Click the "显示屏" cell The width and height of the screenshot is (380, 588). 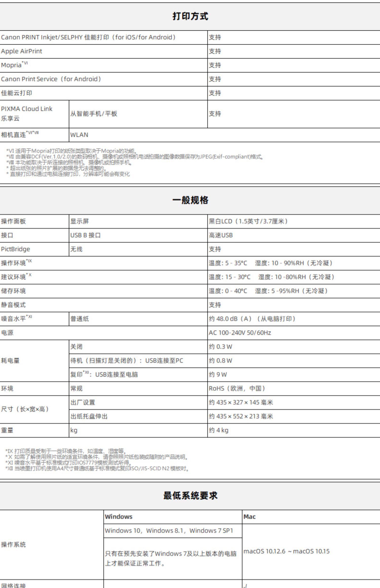click(80, 222)
